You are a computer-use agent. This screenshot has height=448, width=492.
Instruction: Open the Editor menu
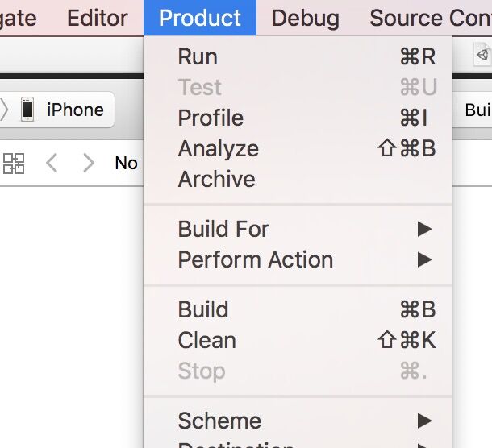[97, 18]
